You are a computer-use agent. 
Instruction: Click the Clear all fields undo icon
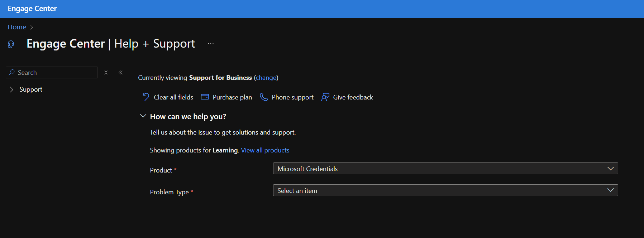(x=146, y=97)
